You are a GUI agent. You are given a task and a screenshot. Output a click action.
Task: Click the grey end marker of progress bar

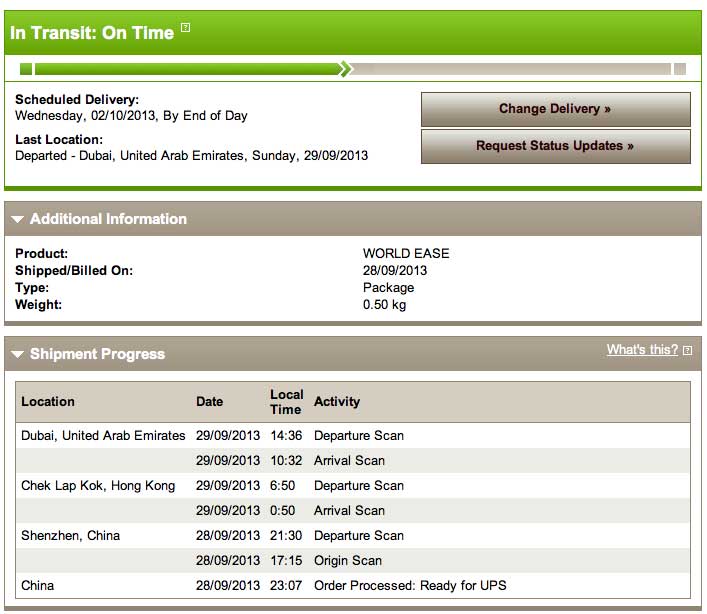pos(680,69)
